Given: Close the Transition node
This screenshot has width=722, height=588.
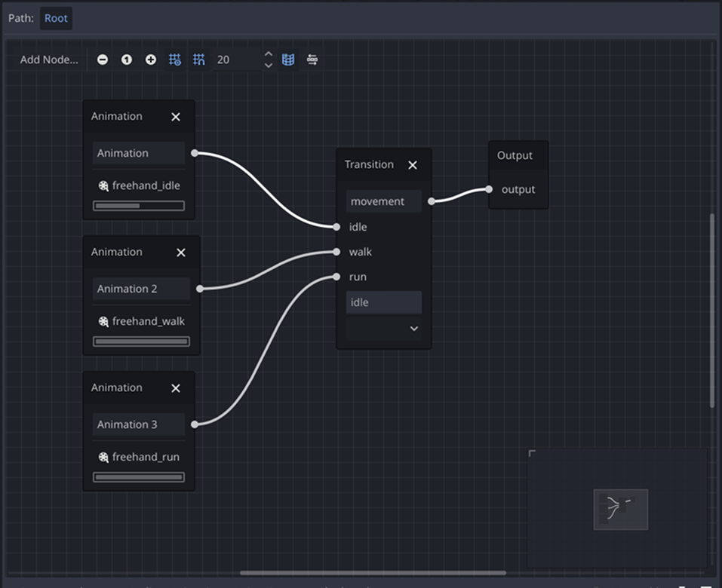Looking at the screenshot, I should point(413,165).
